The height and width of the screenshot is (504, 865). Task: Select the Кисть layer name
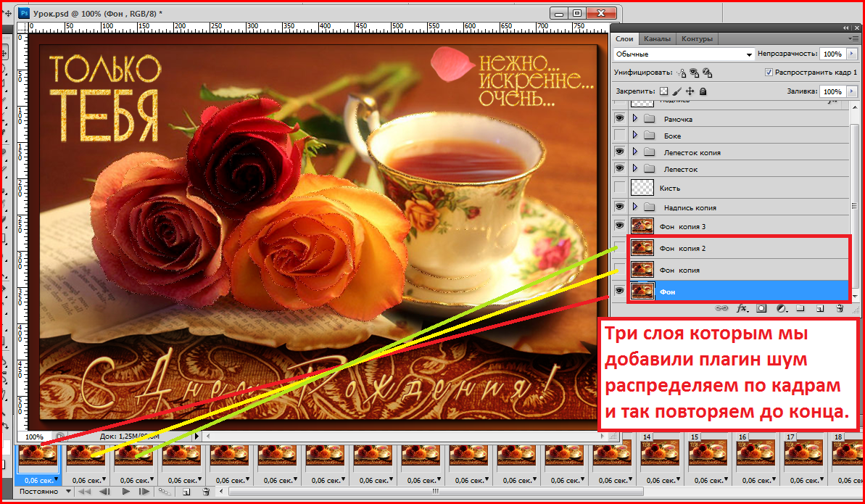[670, 189]
